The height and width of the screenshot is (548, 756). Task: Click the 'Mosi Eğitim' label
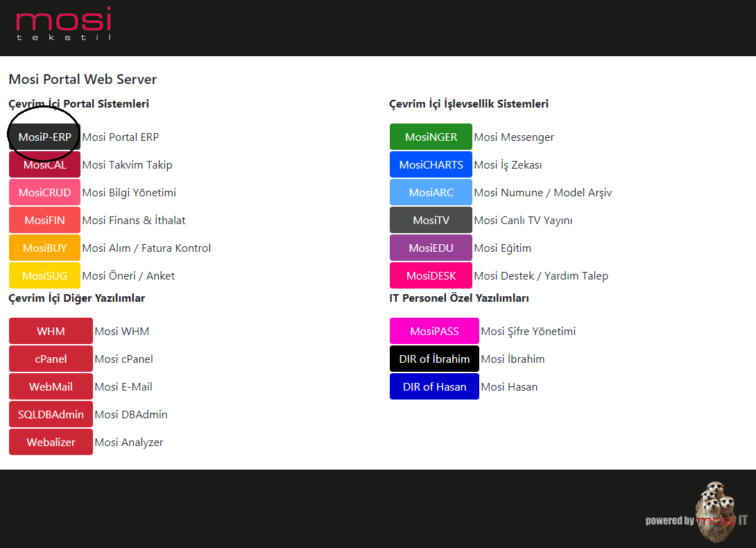point(503,248)
